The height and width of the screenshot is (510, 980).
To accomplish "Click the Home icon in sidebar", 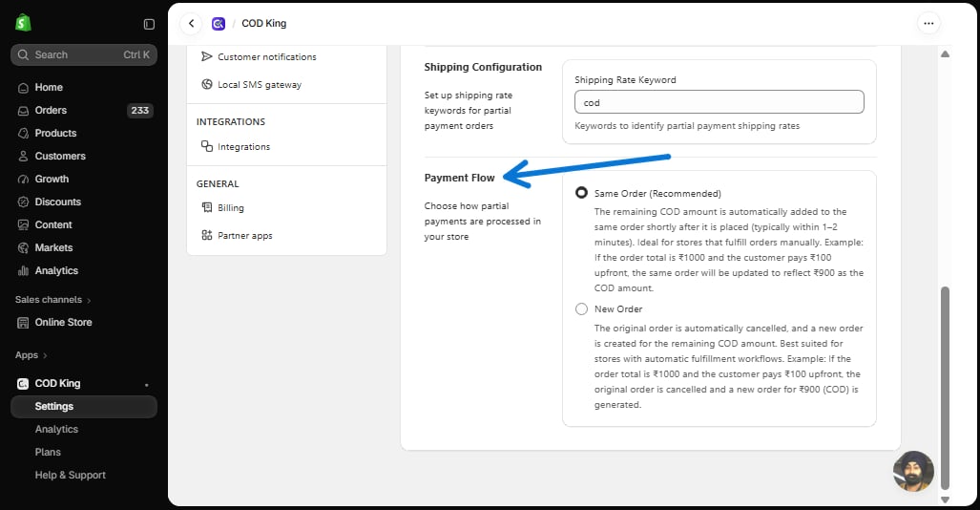I will [x=23, y=88].
